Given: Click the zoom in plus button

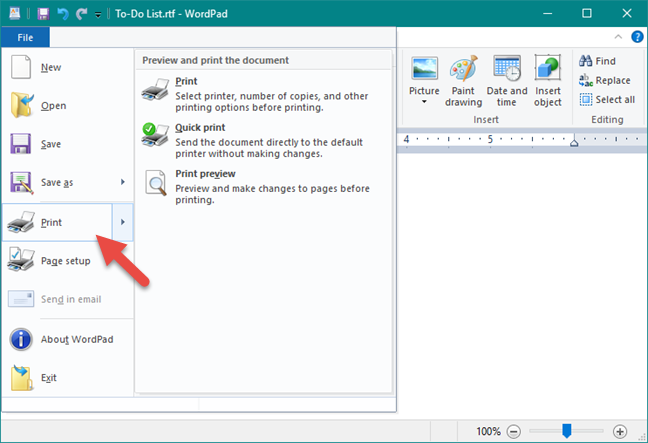Looking at the screenshot, I should coord(619,432).
